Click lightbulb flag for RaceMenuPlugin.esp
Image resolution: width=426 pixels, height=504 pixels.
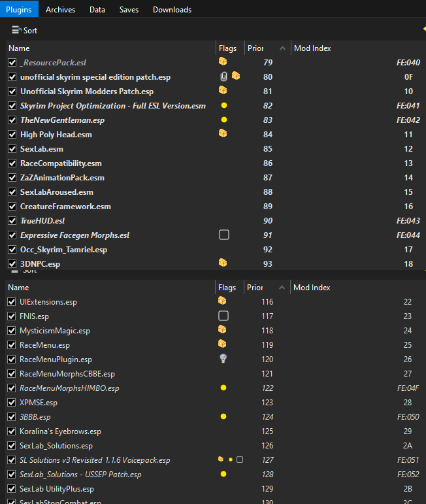tap(223, 358)
